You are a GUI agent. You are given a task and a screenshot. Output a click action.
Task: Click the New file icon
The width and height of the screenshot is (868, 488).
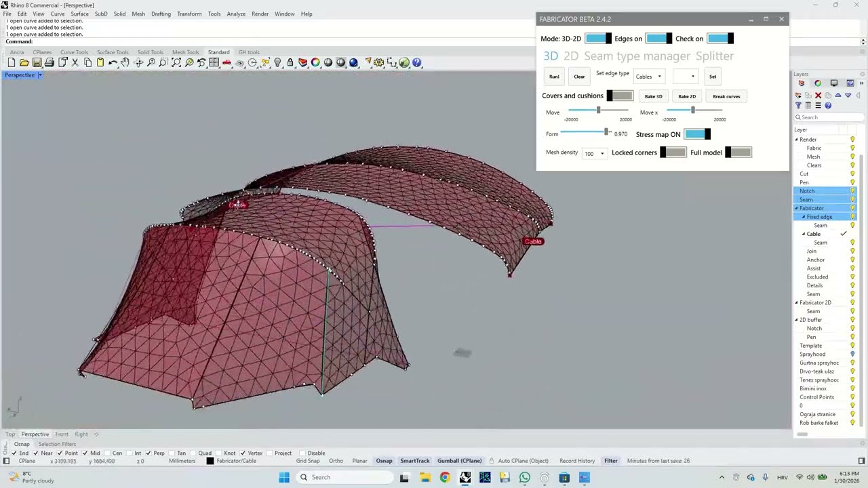12,62
